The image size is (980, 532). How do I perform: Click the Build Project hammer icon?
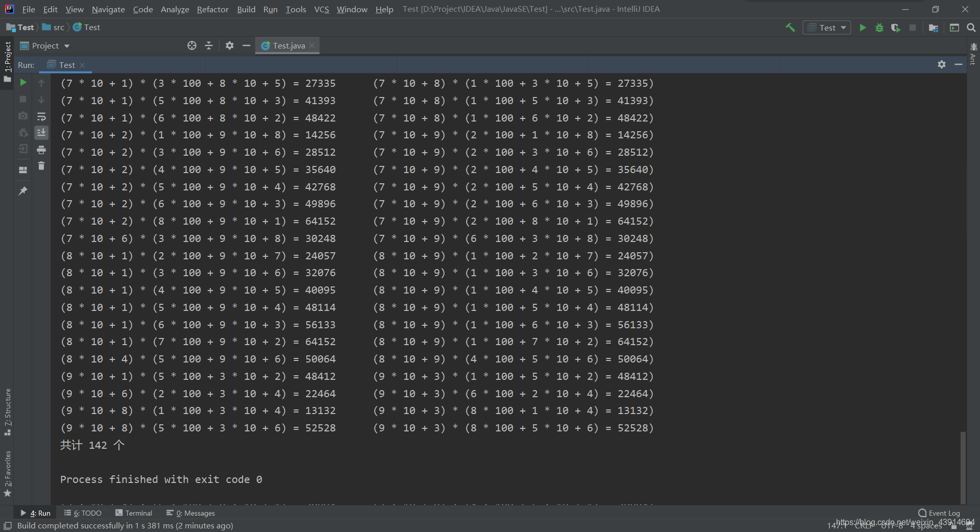click(x=790, y=28)
